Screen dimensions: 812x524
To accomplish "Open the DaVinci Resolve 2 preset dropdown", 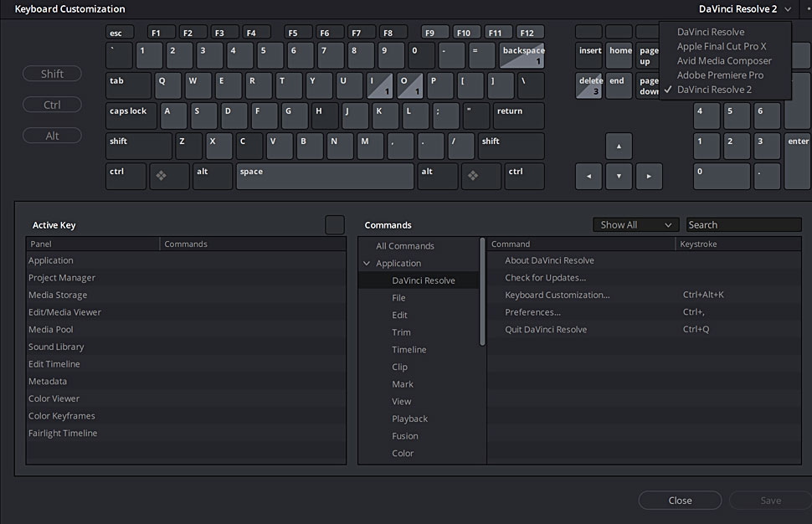I will [x=745, y=9].
